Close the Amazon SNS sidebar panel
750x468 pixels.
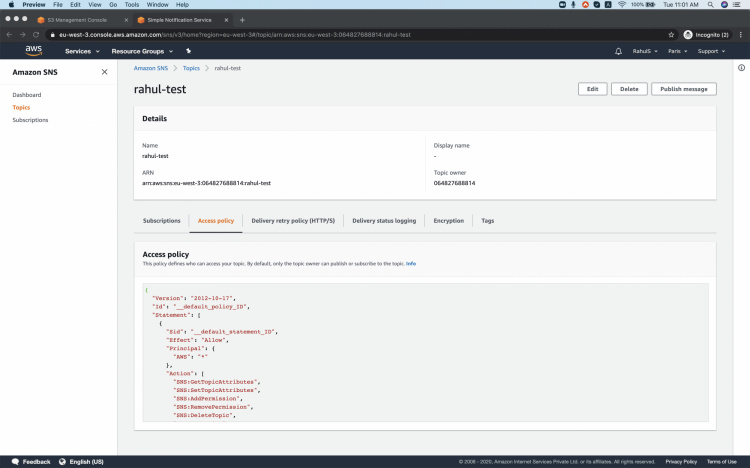105,72
